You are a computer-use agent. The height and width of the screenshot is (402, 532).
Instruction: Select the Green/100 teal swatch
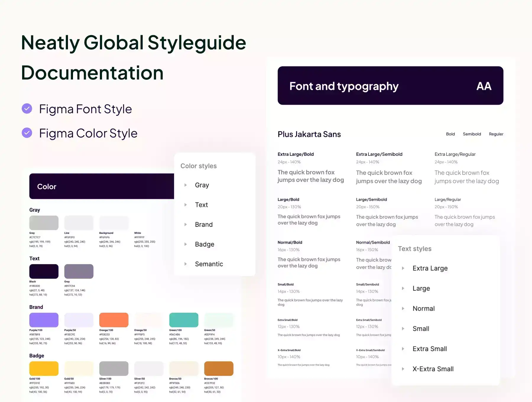pyautogui.click(x=184, y=320)
